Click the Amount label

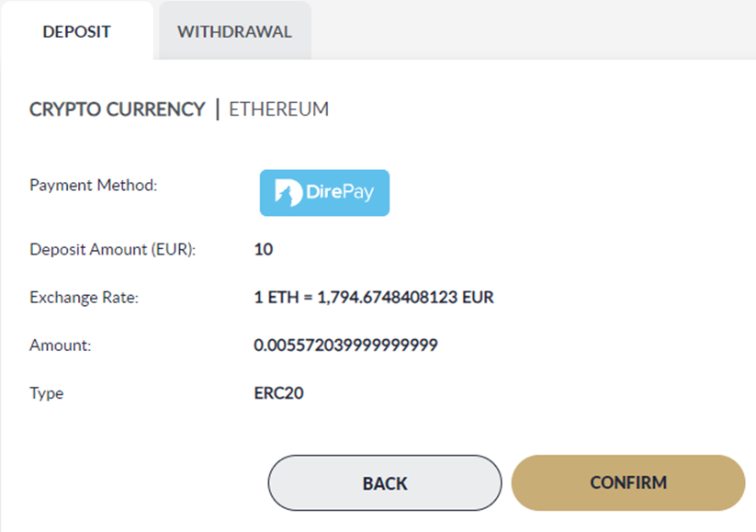coord(61,345)
